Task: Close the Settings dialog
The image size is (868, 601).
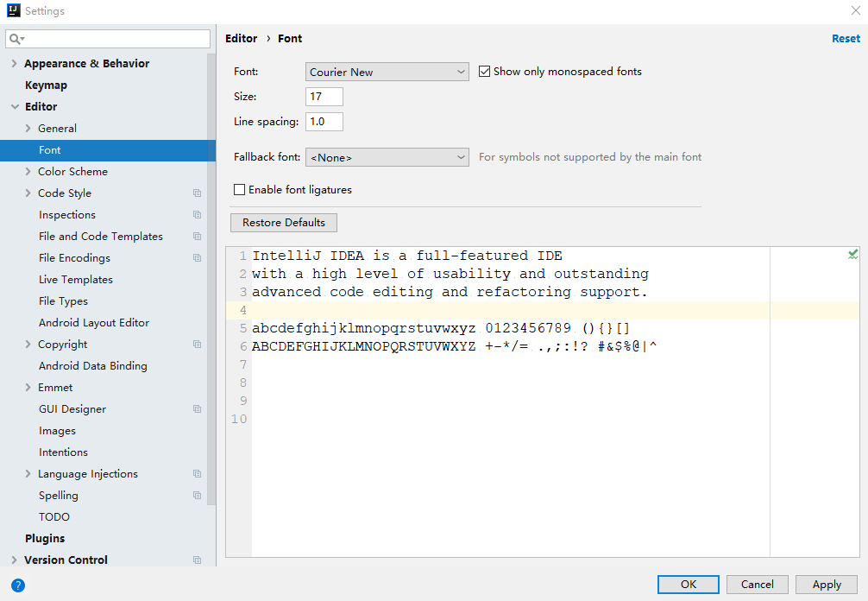Action: point(855,10)
